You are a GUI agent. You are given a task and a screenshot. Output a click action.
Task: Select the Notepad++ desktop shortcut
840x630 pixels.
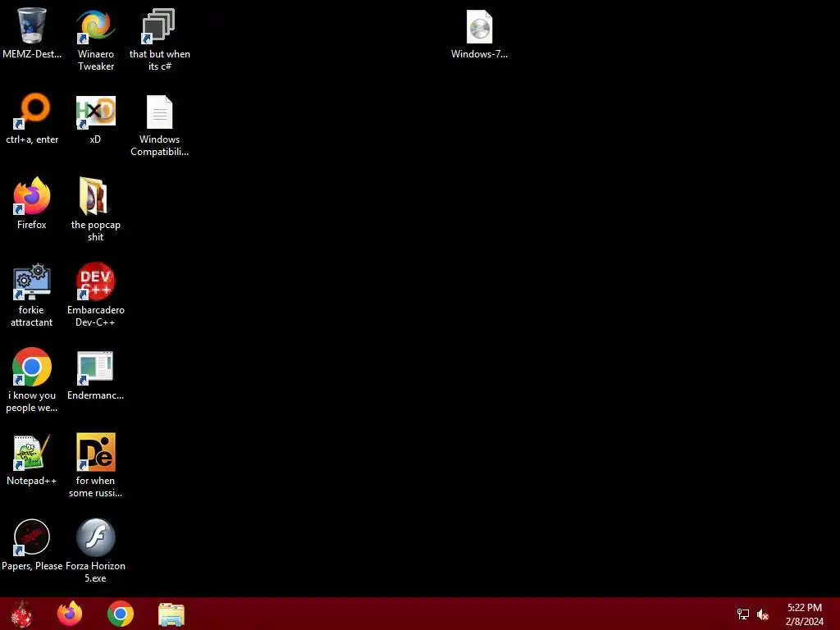[32, 452]
